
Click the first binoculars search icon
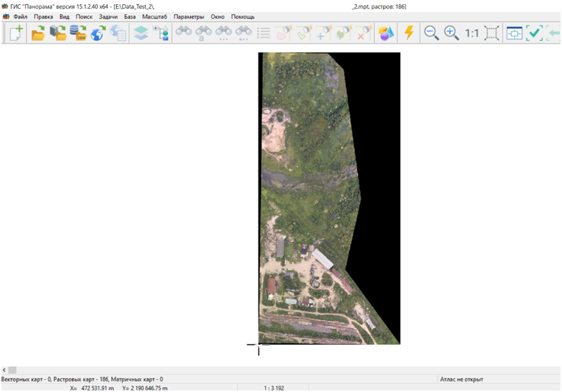point(183,33)
